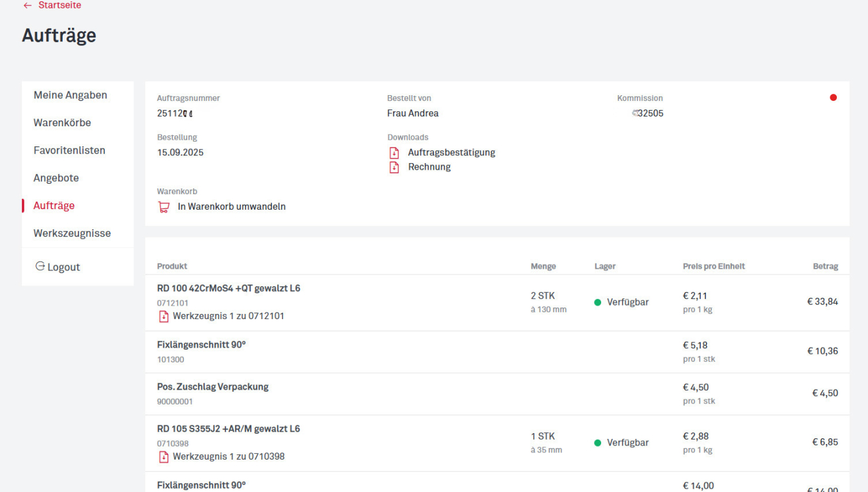Open the Rechnung download document icon
This screenshot has height=492, width=868.
pyautogui.click(x=394, y=166)
